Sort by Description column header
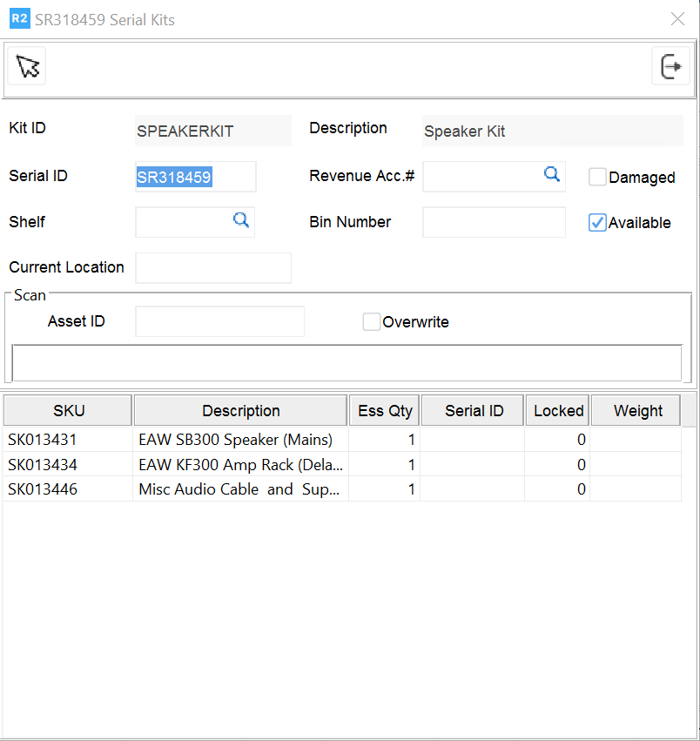700x741 pixels. pos(241,411)
